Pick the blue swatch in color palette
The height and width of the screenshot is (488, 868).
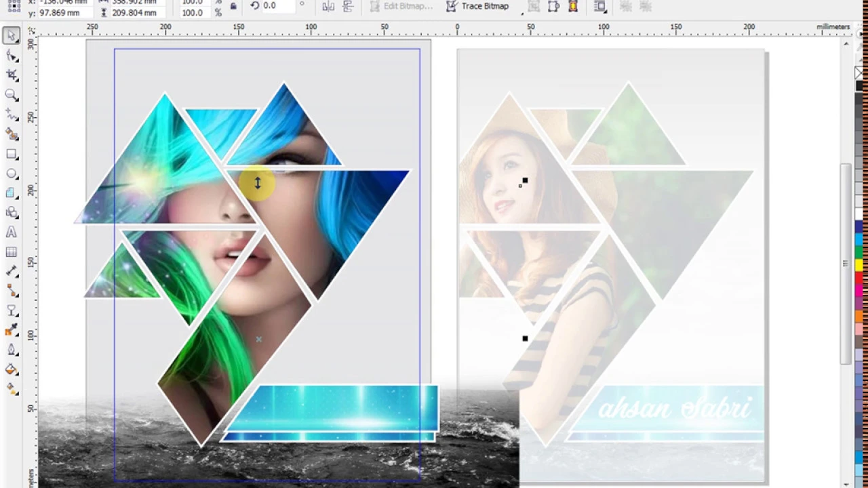859,228
